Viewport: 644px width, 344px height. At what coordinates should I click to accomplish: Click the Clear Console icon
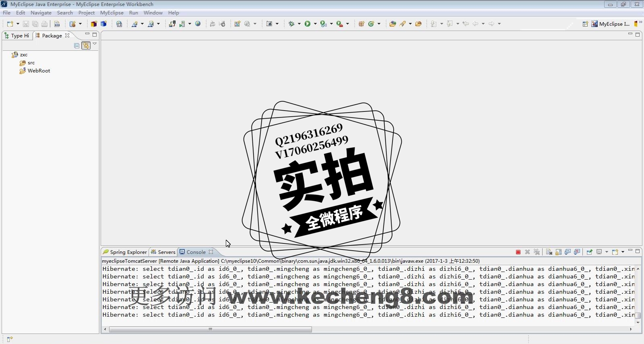click(549, 252)
